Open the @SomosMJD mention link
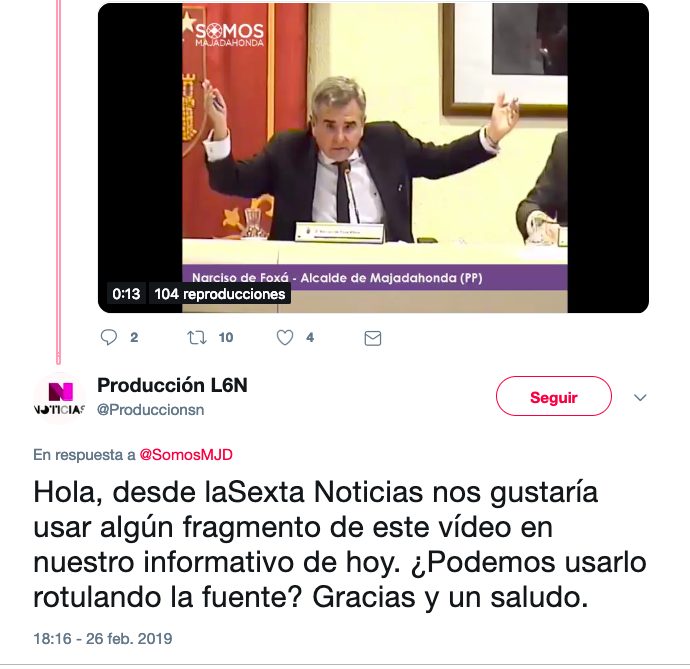Screen dimensions: 690x669 pyautogui.click(x=186, y=455)
